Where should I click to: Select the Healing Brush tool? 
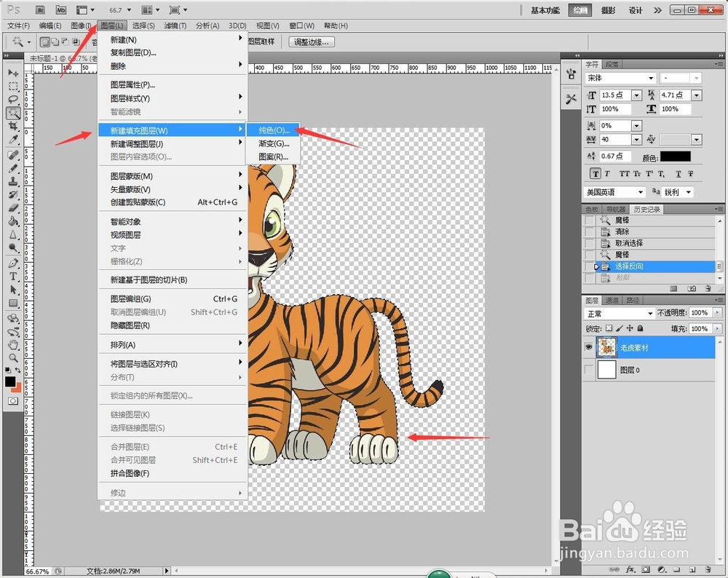pyautogui.click(x=13, y=154)
